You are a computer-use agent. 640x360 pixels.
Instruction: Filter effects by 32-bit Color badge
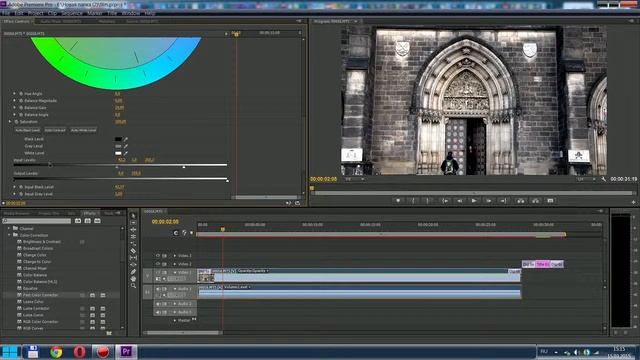88,220
